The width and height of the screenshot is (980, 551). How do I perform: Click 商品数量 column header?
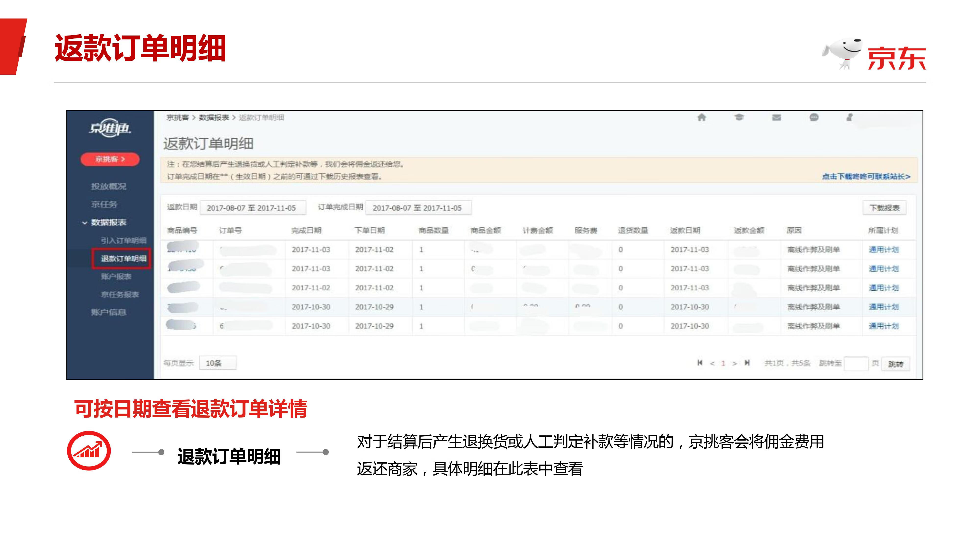(434, 230)
